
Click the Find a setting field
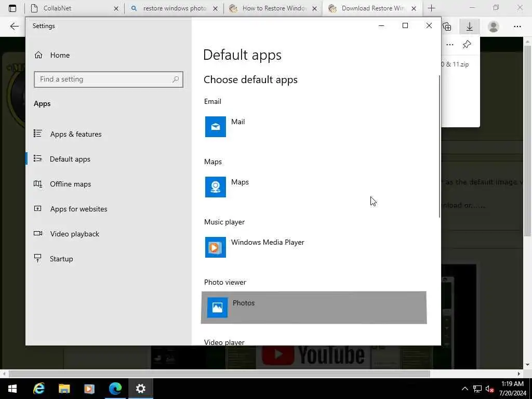pos(109,79)
